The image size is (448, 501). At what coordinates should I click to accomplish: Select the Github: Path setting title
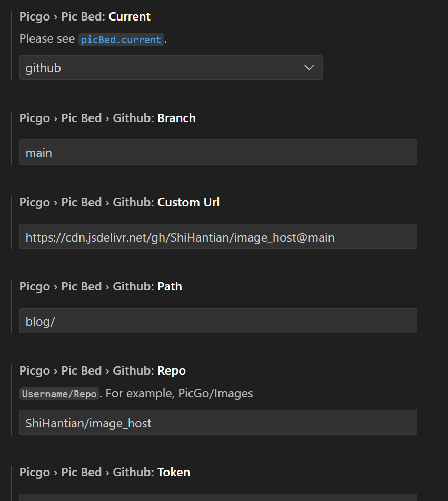tap(101, 286)
